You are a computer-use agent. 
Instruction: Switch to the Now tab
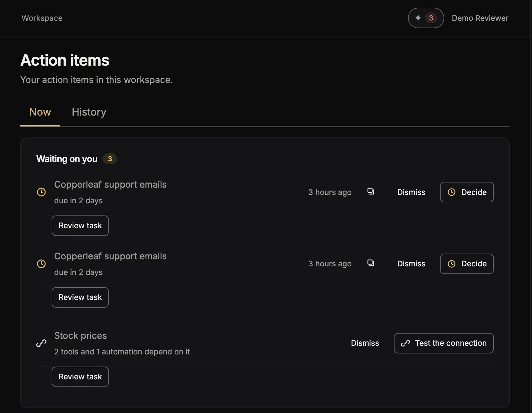[40, 112]
